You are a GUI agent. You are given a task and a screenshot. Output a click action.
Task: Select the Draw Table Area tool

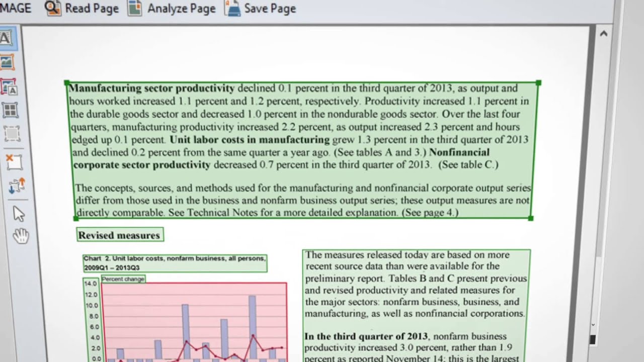[10, 110]
